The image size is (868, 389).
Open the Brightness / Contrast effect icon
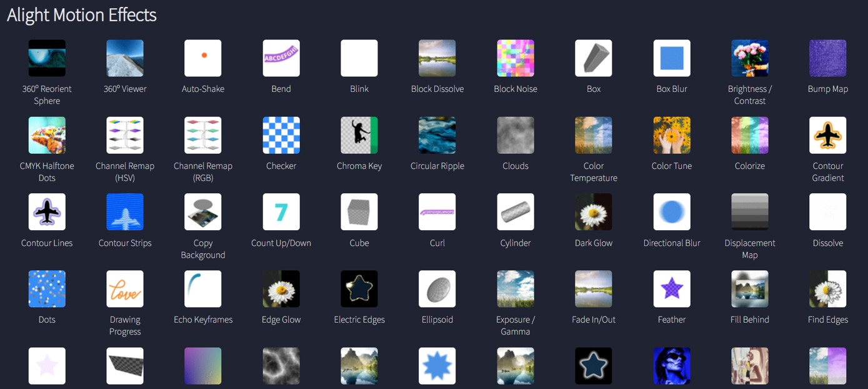pos(750,58)
